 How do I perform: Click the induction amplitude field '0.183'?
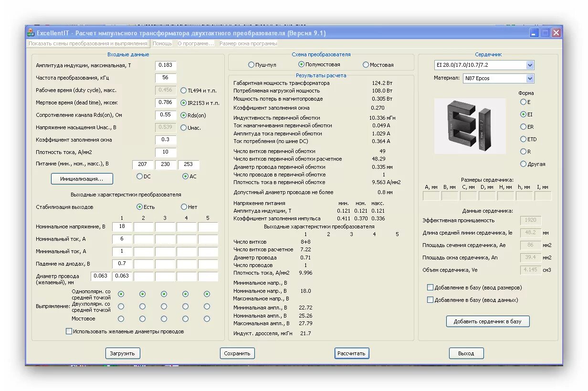tap(166, 65)
